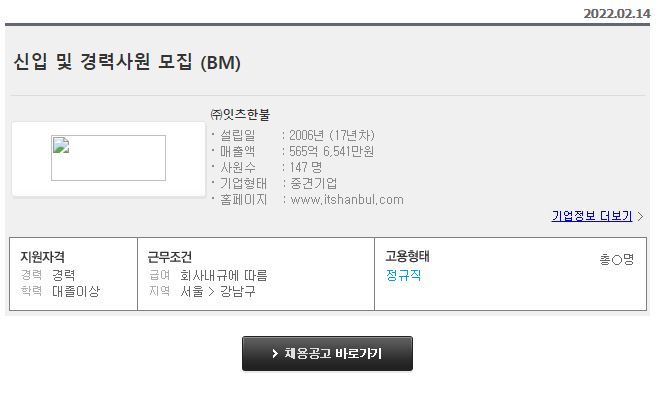Click the posting date 2022.02.14

[617, 13]
